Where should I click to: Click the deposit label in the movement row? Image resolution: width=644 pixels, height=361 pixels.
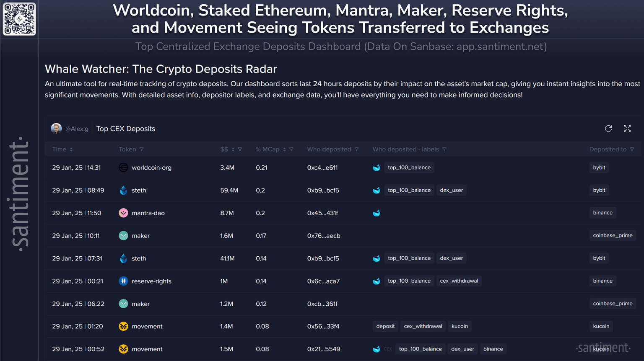coord(385,326)
